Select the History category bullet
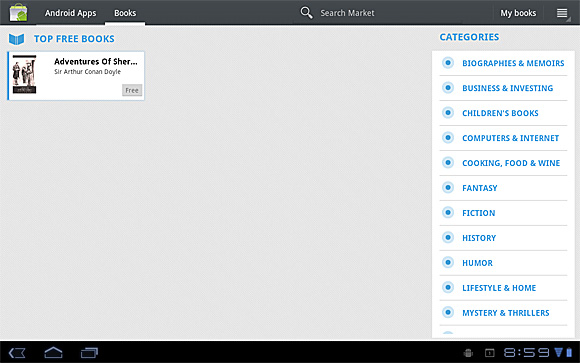The width and height of the screenshot is (580, 363). (448, 238)
